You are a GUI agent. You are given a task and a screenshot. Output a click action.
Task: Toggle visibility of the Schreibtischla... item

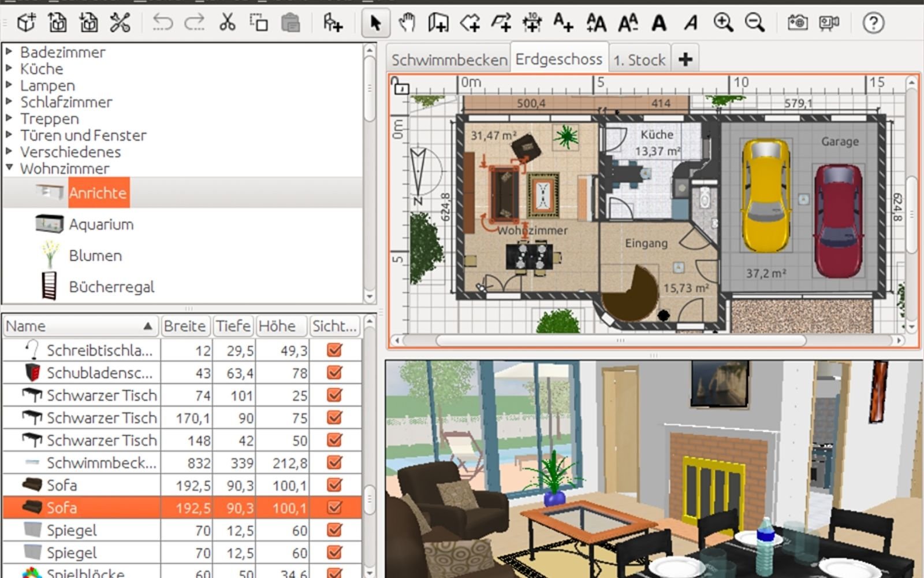tap(335, 350)
